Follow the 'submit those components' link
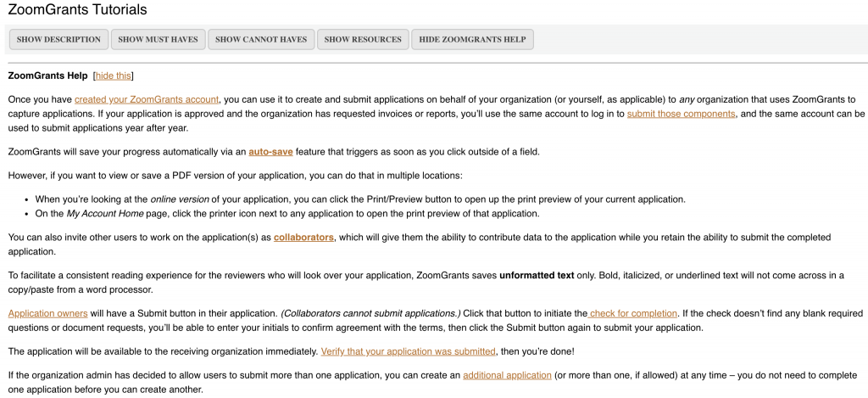The height and width of the screenshot is (398, 868). point(681,114)
